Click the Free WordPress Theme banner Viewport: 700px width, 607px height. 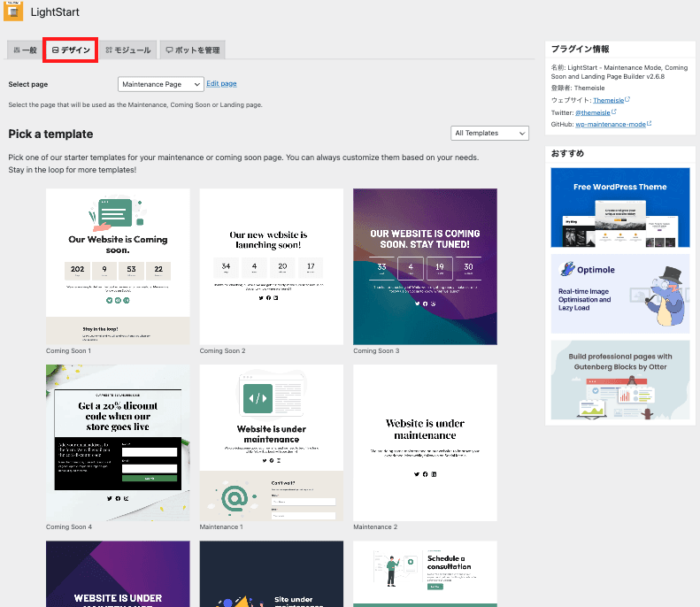click(x=619, y=207)
